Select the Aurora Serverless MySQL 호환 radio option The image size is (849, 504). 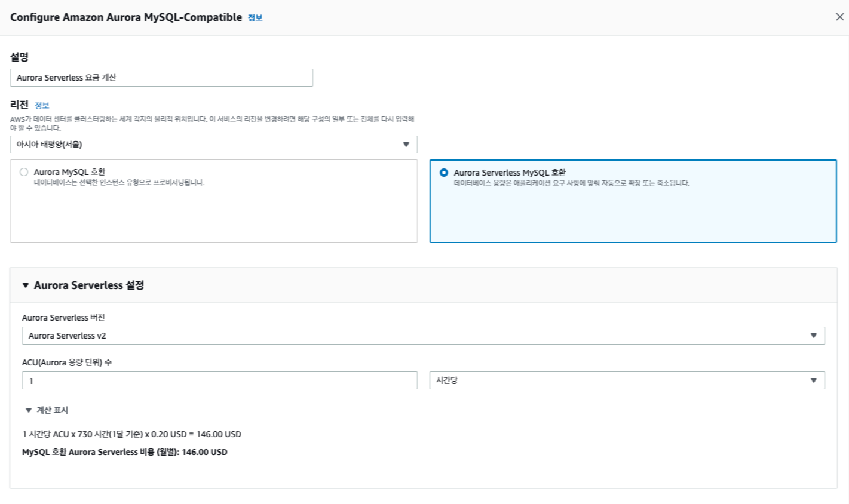click(x=443, y=173)
